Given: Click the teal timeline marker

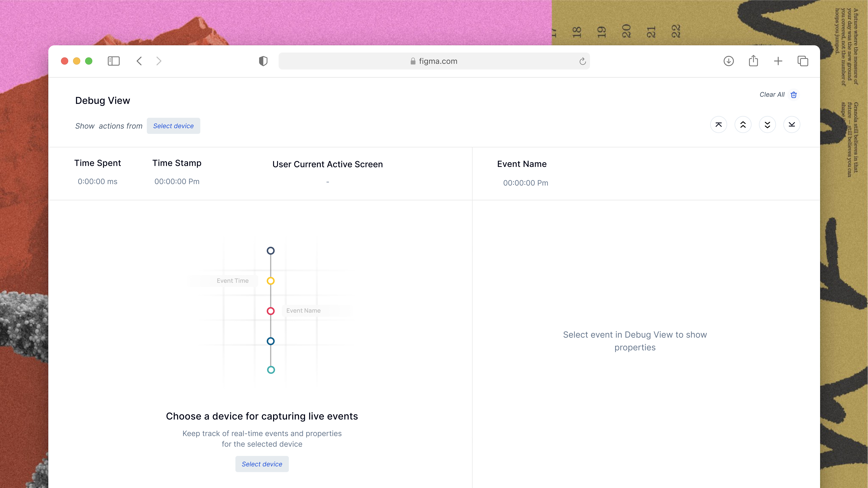Looking at the screenshot, I should click(x=271, y=370).
